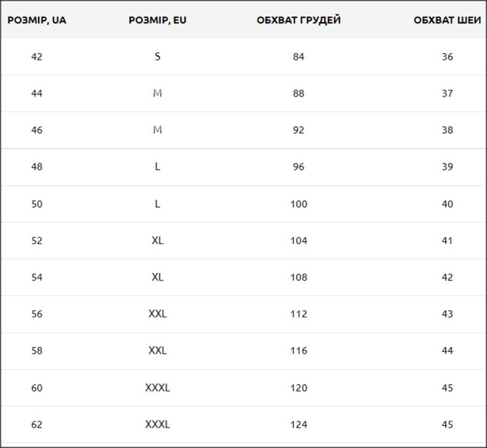Select UA size 56 cell
This screenshot has width=487, height=448.
click(37, 314)
